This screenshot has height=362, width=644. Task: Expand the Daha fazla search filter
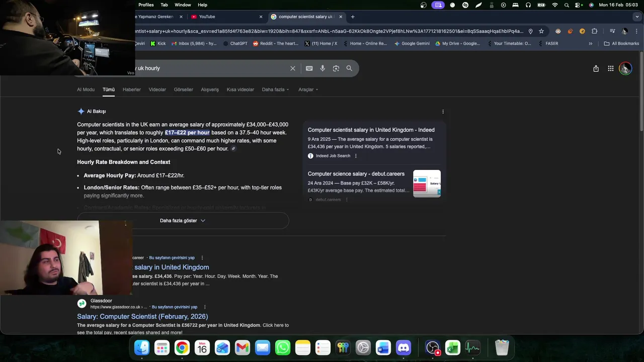[275, 89]
